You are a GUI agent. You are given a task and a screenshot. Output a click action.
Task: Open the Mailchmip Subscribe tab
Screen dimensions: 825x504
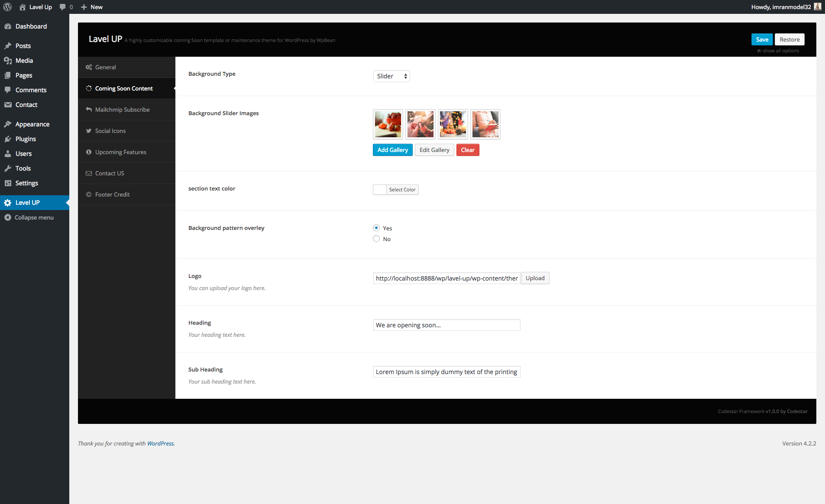pos(126,110)
